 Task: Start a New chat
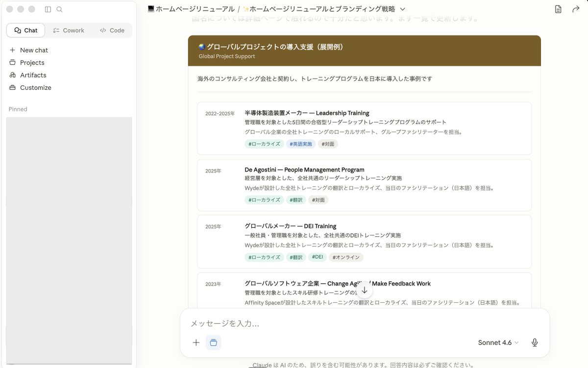click(x=34, y=50)
